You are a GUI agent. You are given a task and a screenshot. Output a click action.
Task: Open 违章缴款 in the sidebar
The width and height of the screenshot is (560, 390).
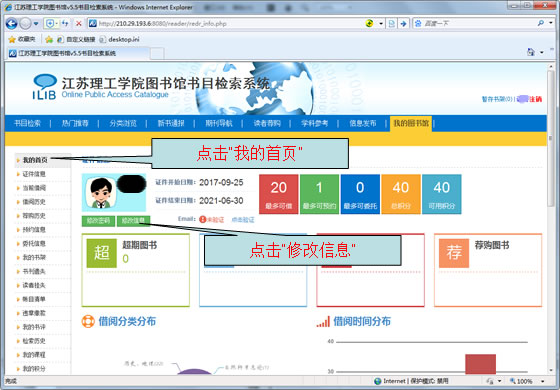(x=34, y=313)
